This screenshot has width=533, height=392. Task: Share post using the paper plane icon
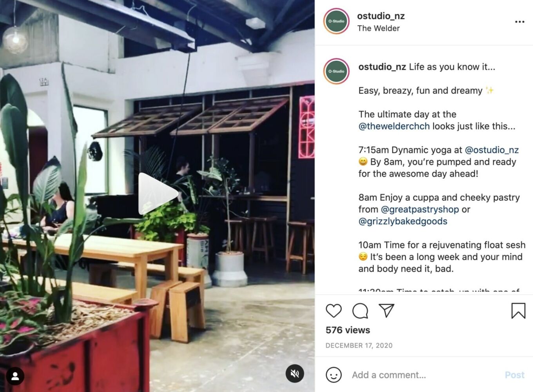[386, 310]
